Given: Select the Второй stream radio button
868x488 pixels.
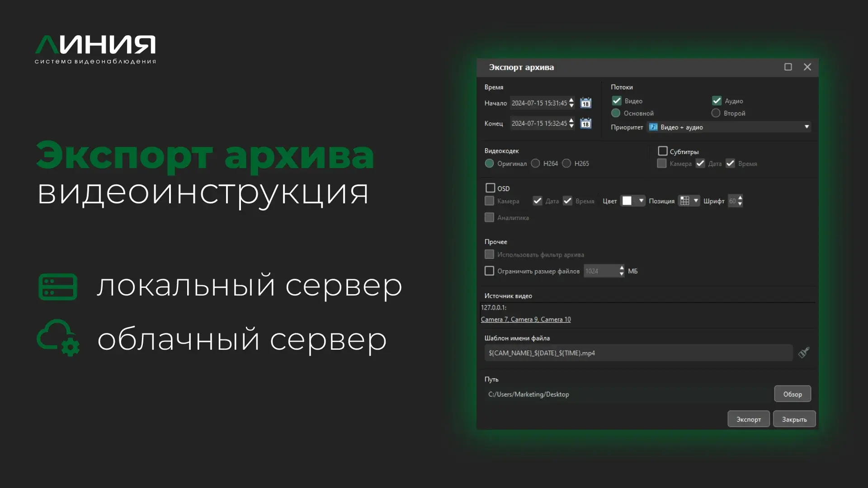Looking at the screenshot, I should 716,113.
